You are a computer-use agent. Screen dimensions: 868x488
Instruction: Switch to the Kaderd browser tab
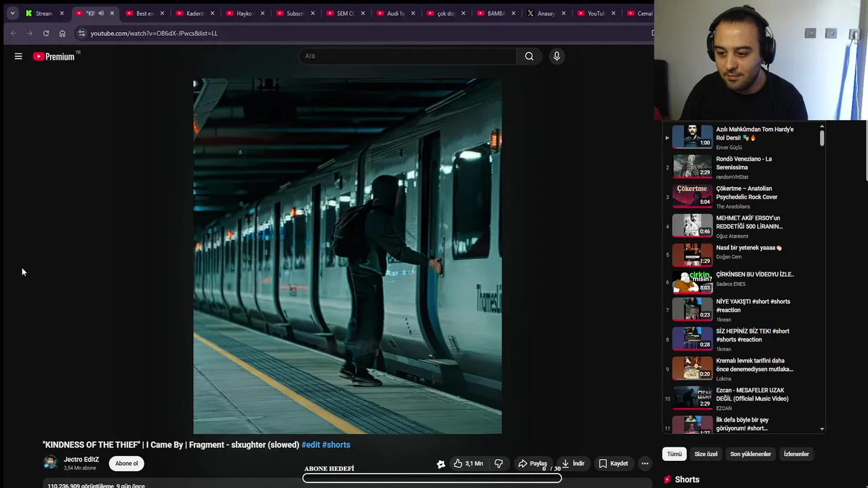[195, 14]
